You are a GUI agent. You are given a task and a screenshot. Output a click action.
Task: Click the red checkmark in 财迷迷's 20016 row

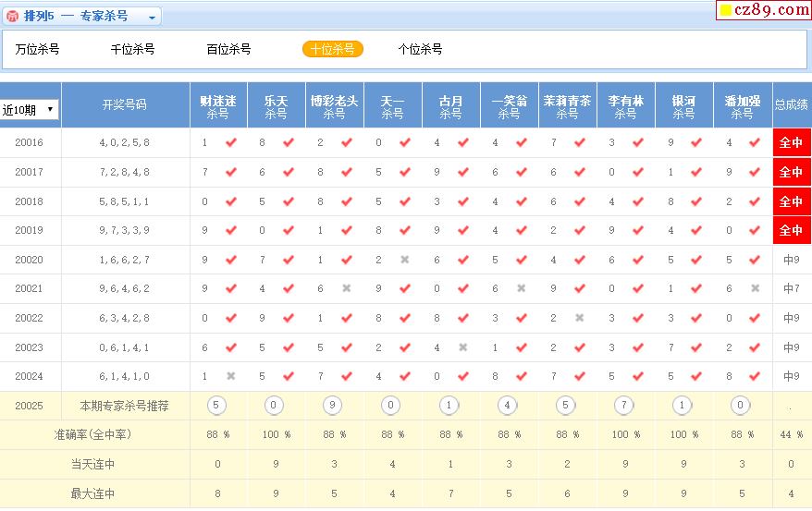231,143
